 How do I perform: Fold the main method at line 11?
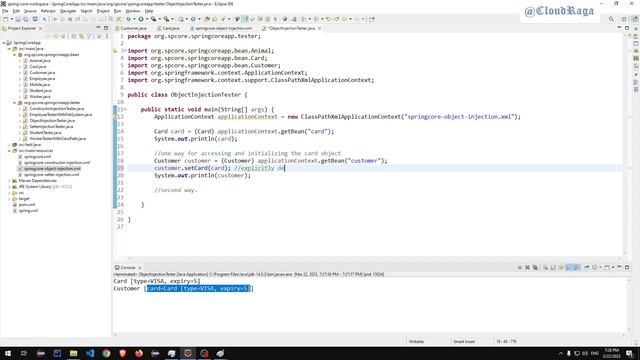pos(125,109)
